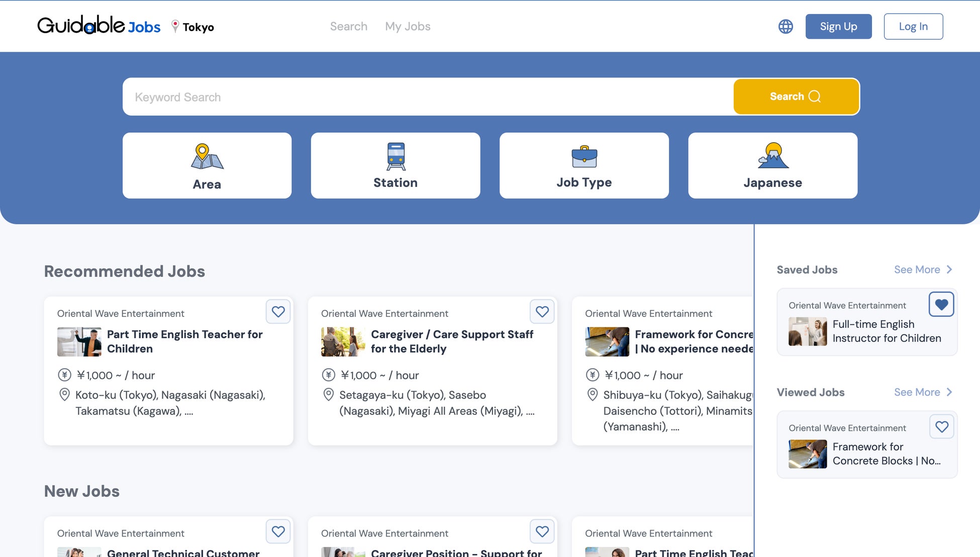The image size is (980, 557).
Task: Click the Sign Up button
Action: pyautogui.click(x=838, y=27)
